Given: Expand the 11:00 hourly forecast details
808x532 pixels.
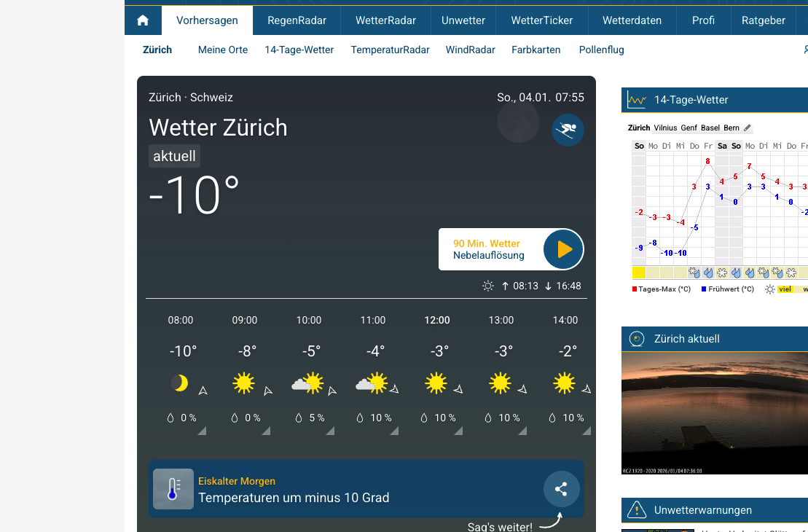Looking at the screenshot, I should (x=393, y=431).
